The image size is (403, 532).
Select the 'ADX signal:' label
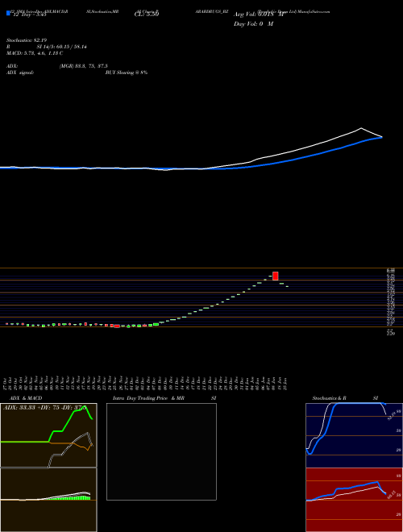(20, 73)
